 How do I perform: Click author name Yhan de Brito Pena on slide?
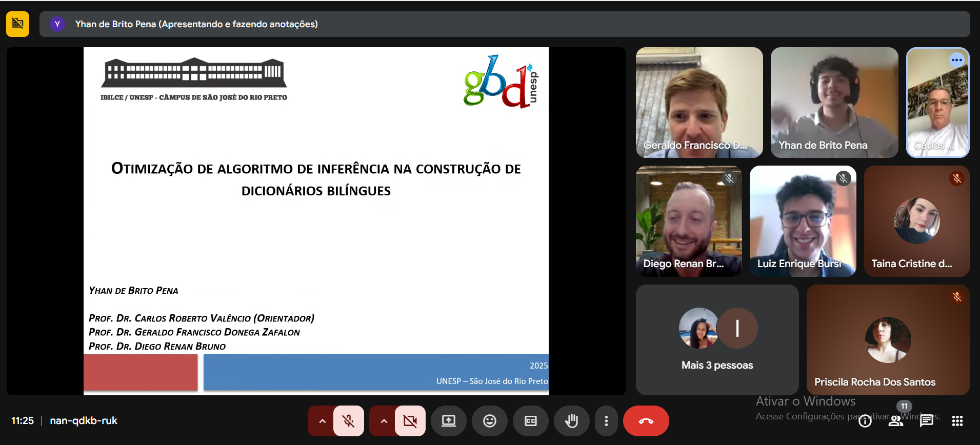(133, 291)
